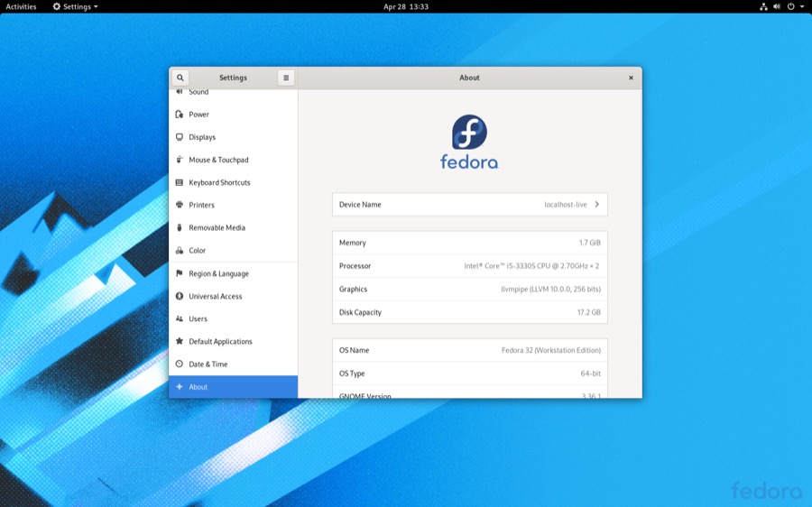Click the search icon in Settings header
This screenshot has height=507, width=812.
click(180, 78)
